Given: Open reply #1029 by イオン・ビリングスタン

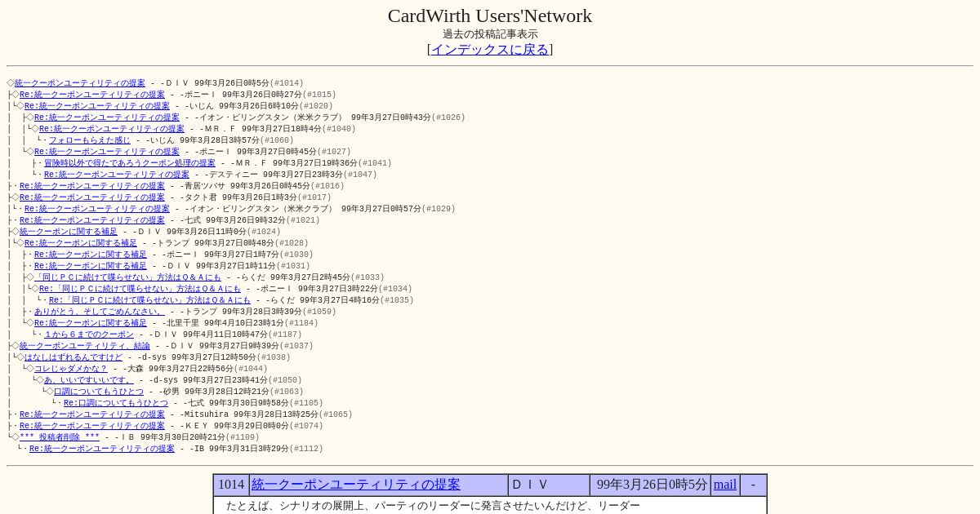Looking at the screenshot, I should pos(97,209).
